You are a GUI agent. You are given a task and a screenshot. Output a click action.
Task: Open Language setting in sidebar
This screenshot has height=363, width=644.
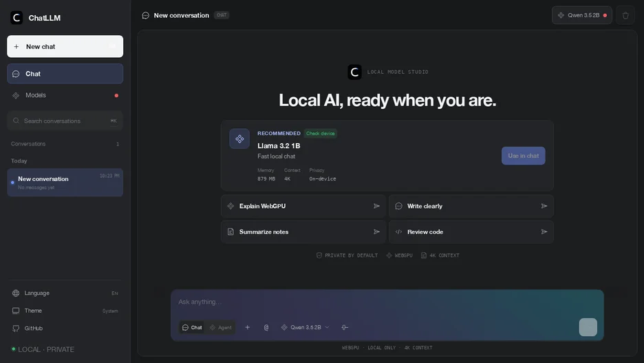[x=65, y=293]
